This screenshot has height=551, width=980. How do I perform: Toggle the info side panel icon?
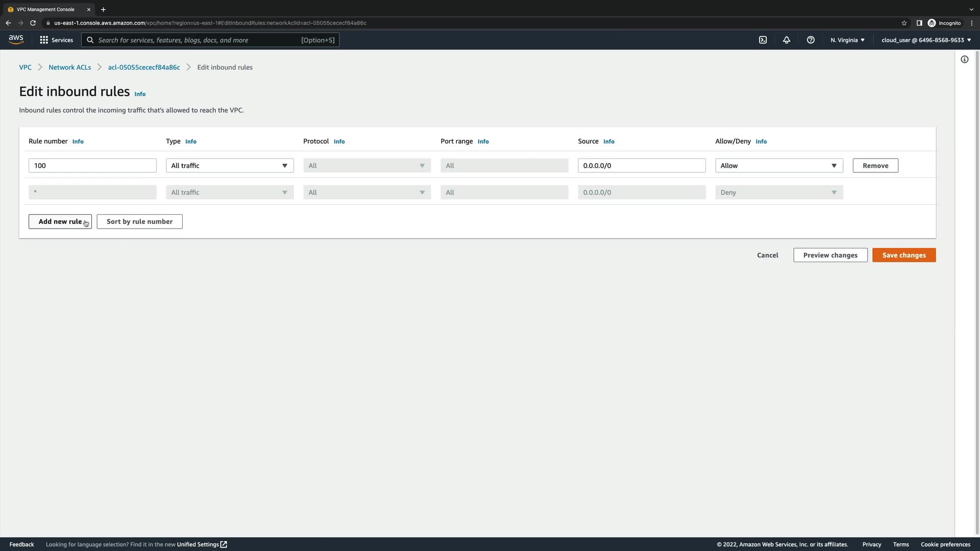[x=964, y=60]
